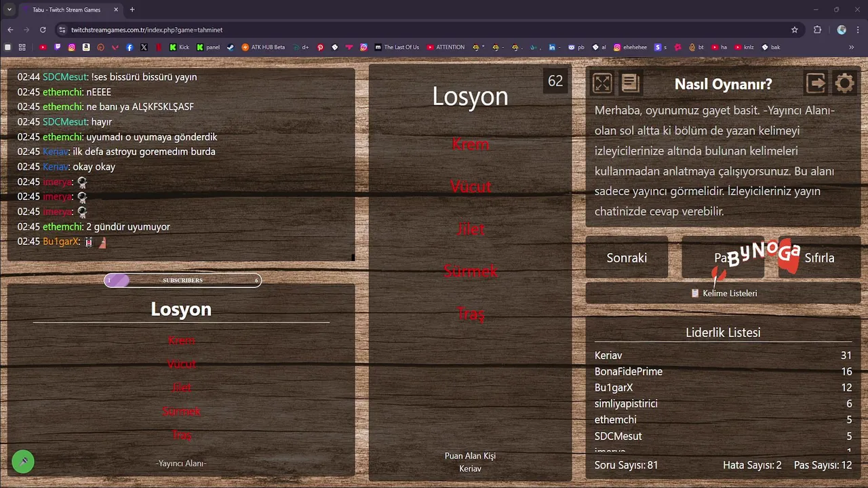This screenshot has height=488, width=868.
Task: Bookmark this page with star icon
Action: (795, 30)
